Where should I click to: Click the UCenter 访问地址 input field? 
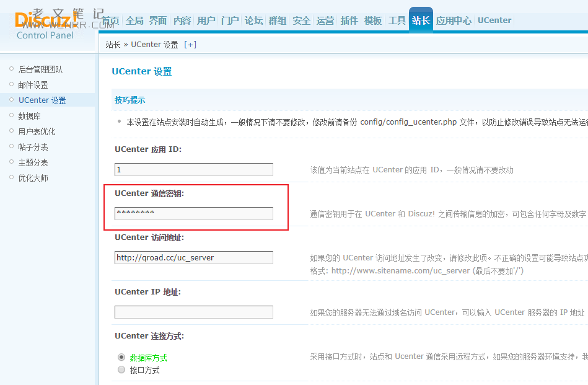pos(194,257)
